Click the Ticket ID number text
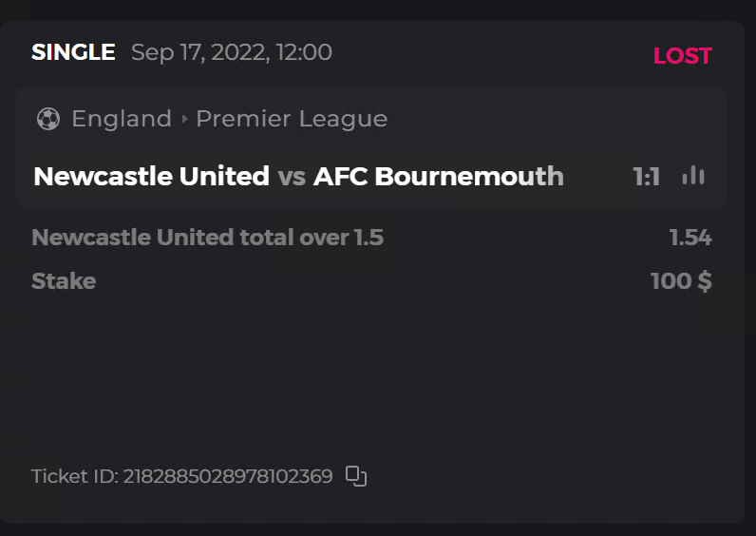The width and height of the screenshot is (756, 536). 228,476
